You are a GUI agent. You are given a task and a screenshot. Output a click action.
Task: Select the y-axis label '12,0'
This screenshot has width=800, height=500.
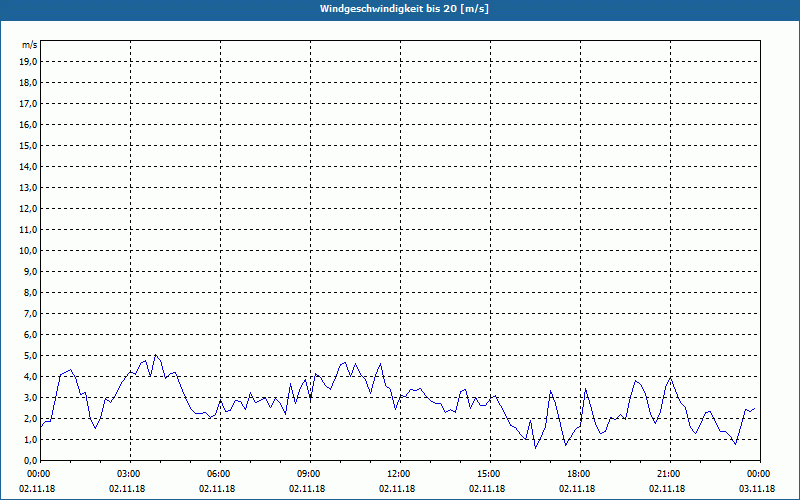click(28, 208)
